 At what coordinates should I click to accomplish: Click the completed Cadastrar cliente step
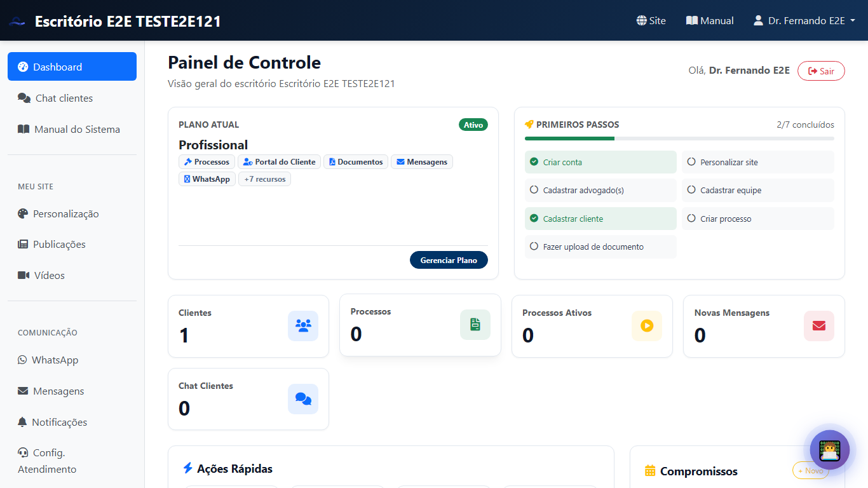coord(600,219)
